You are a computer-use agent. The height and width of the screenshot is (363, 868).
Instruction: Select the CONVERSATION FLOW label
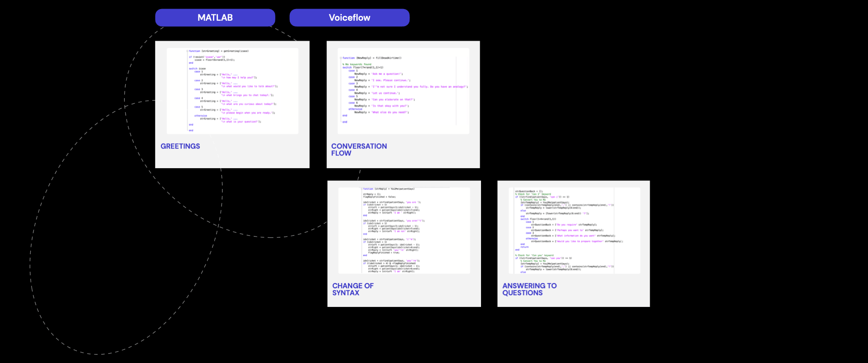tap(359, 150)
